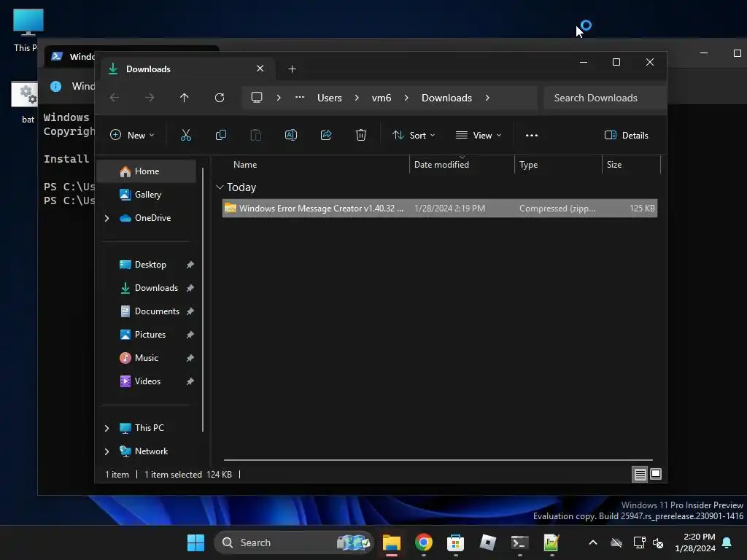Open Google Chrome from the taskbar
747x560 pixels.
point(424,542)
